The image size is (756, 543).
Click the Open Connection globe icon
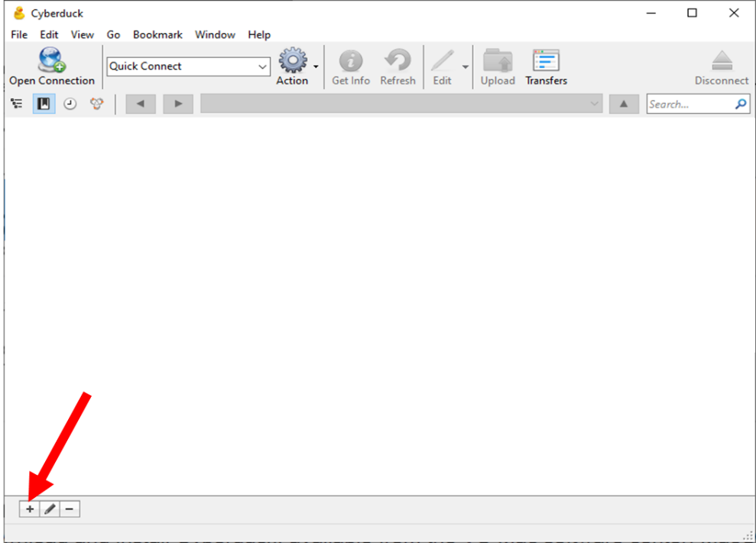(x=52, y=60)
